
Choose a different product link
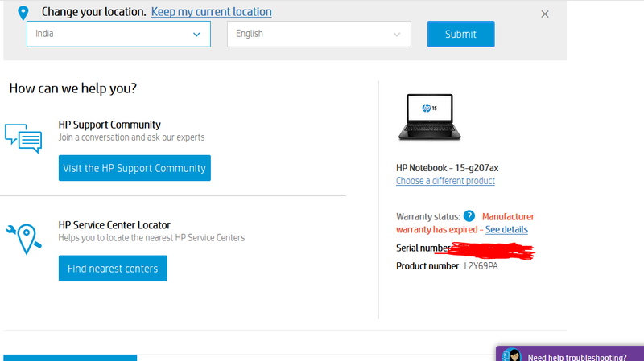pyautogui.click(x=445, y=181)
